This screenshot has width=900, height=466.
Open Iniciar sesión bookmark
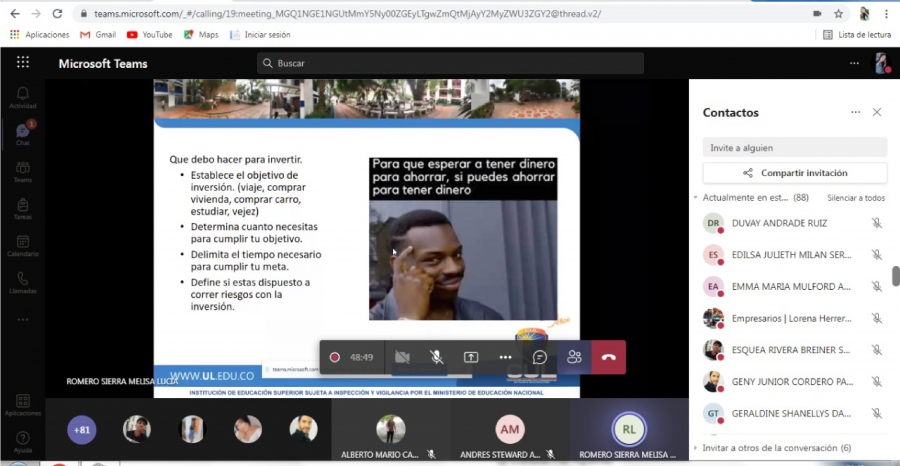pos(260,34)
